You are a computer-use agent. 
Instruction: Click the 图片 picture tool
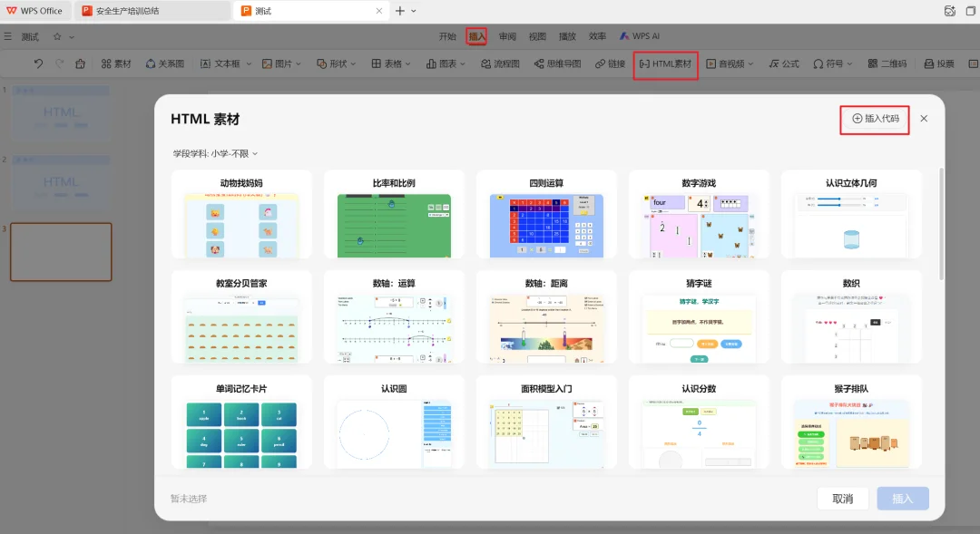(277, 63)
